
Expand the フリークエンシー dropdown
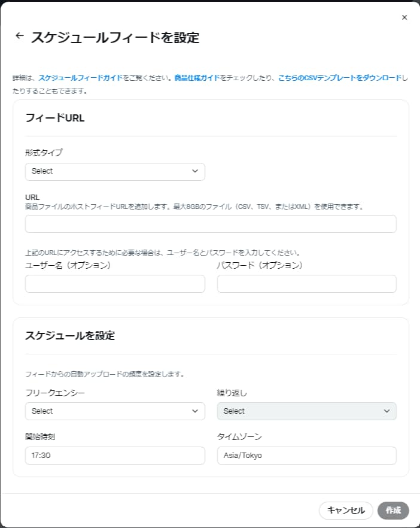point(115,411)
